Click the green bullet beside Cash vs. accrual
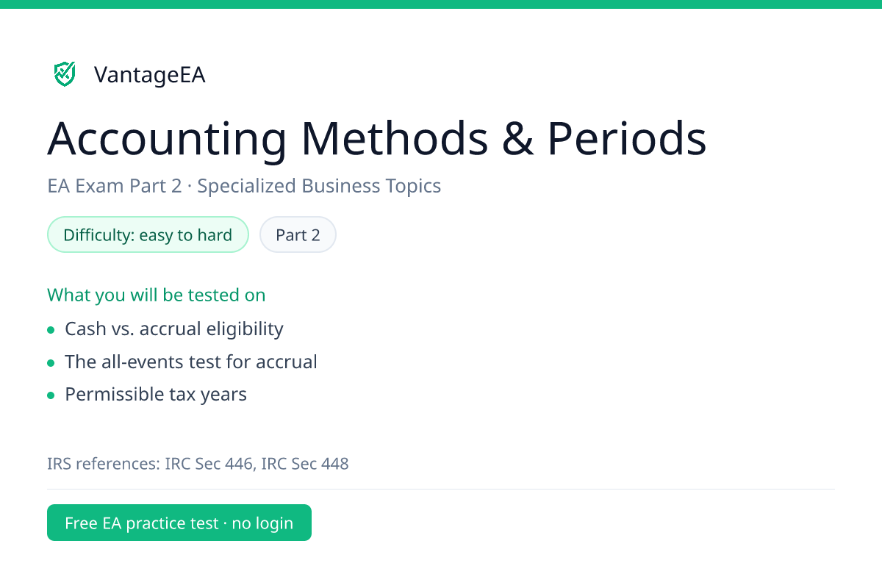 point(51,330)
